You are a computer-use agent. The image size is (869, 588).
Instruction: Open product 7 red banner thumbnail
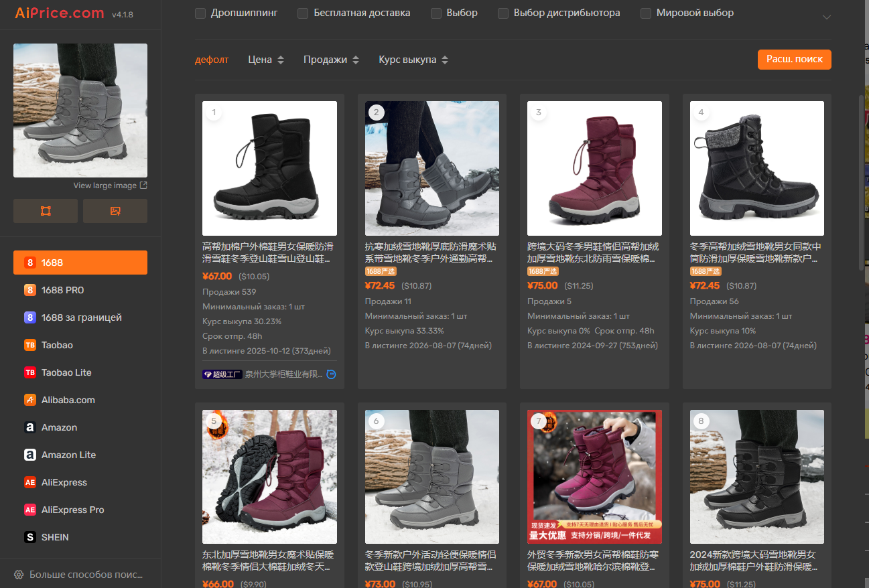point(594,477)
